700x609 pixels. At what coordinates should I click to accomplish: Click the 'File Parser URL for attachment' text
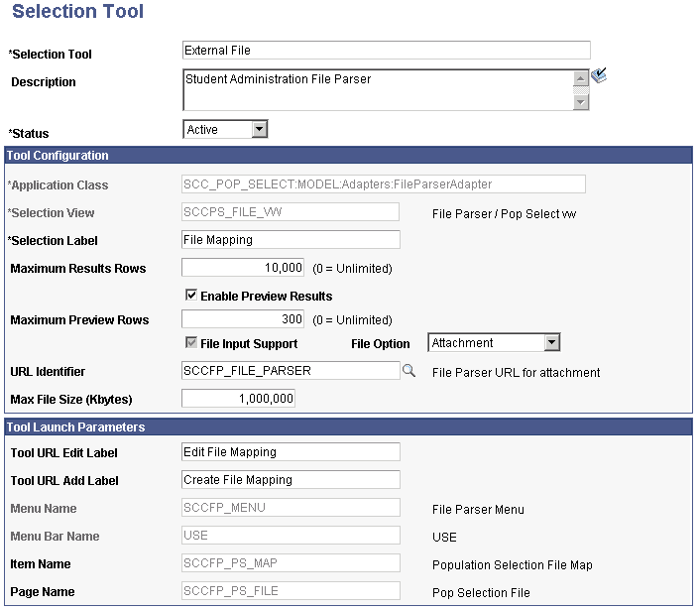pos(516,372)
